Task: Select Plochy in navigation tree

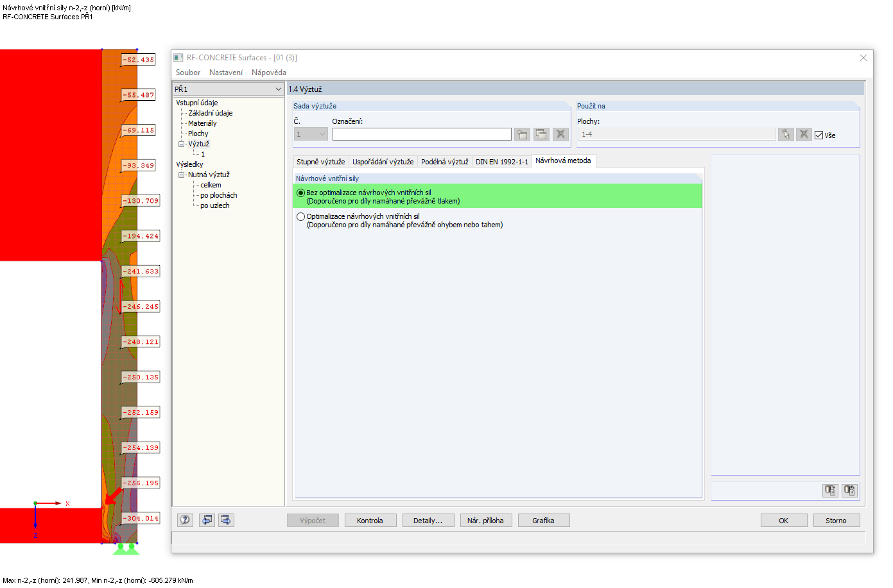Action: click(198, 134)
